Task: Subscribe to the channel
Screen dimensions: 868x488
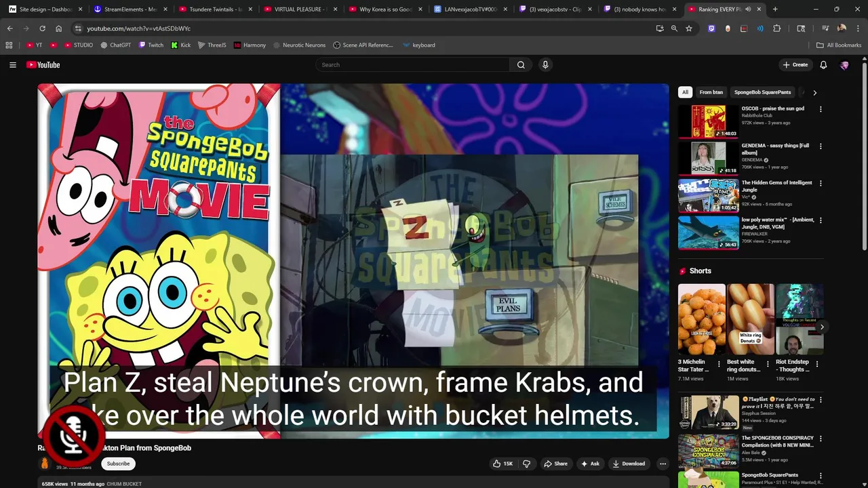Action: pyautogui.click(x=118, y=464)
